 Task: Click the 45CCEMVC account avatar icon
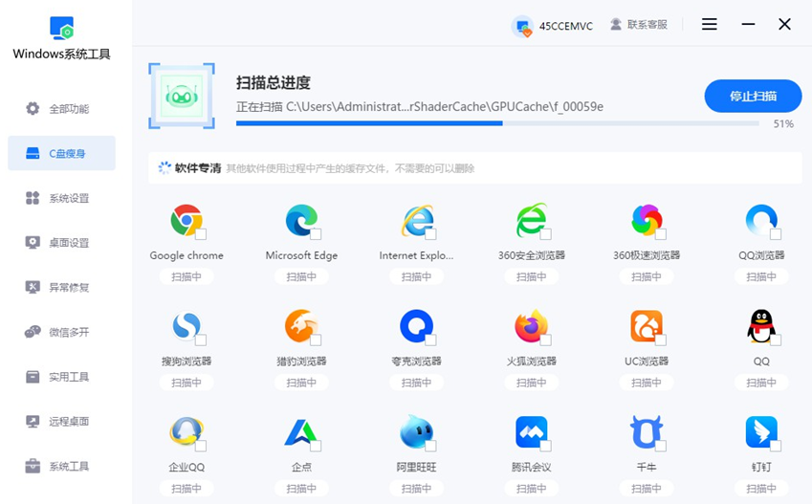523,26
